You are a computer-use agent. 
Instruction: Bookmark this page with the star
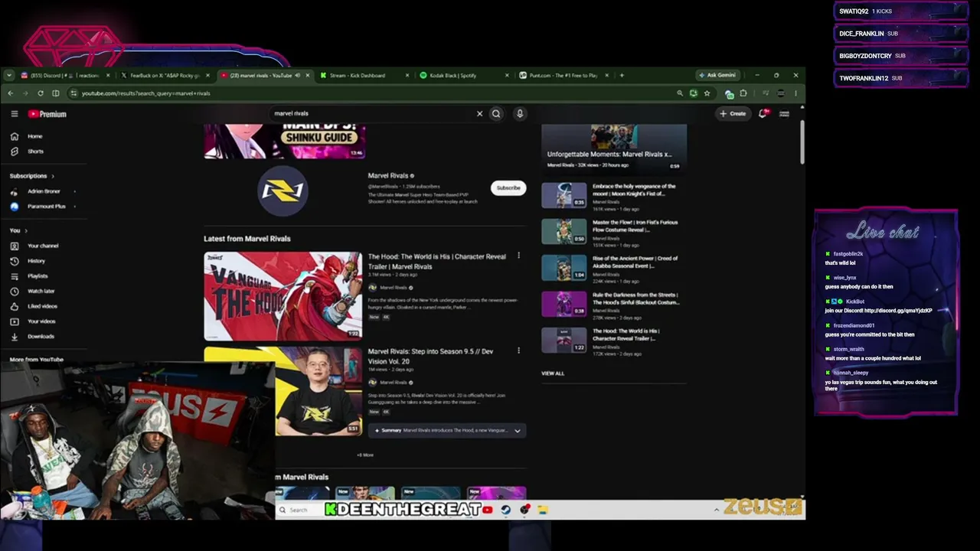(x=707, y=93)
